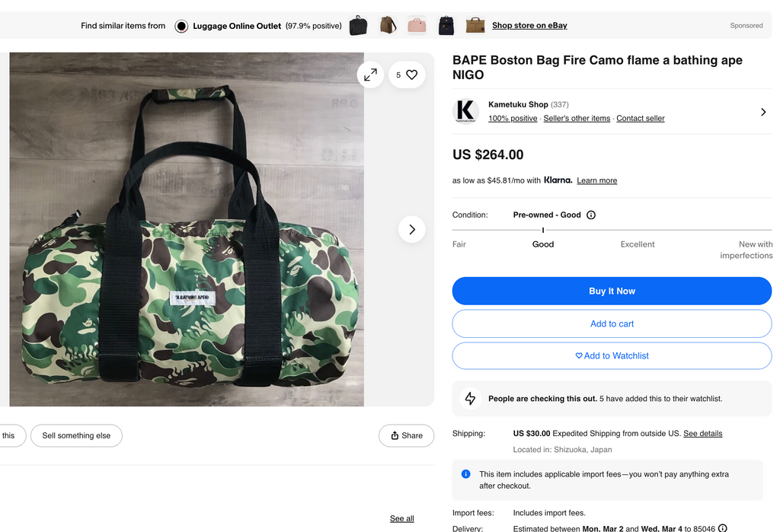This screenshot has height=532, width=780.
Task: Click the condition scale slider marker
Action: point(543,230)
